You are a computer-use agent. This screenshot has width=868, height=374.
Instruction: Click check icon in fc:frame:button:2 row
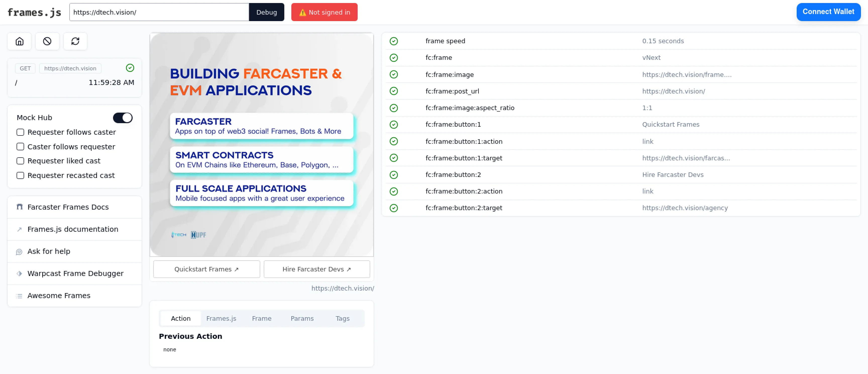pos(394,175)
